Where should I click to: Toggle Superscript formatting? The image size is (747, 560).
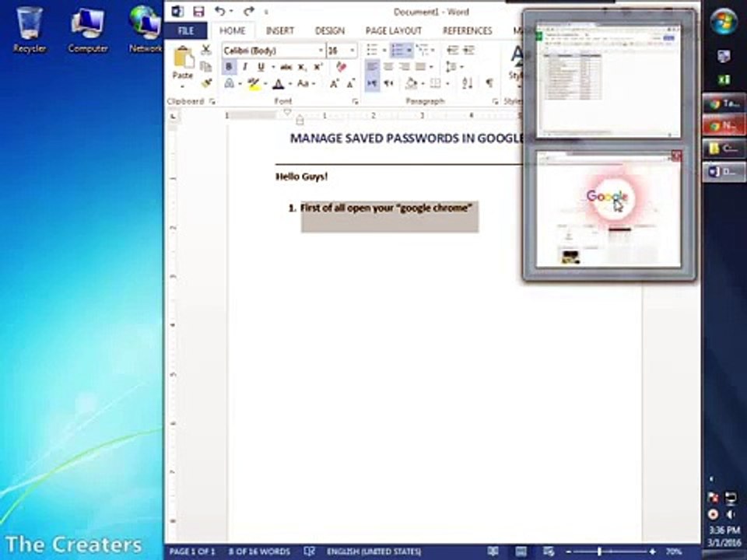317,67
